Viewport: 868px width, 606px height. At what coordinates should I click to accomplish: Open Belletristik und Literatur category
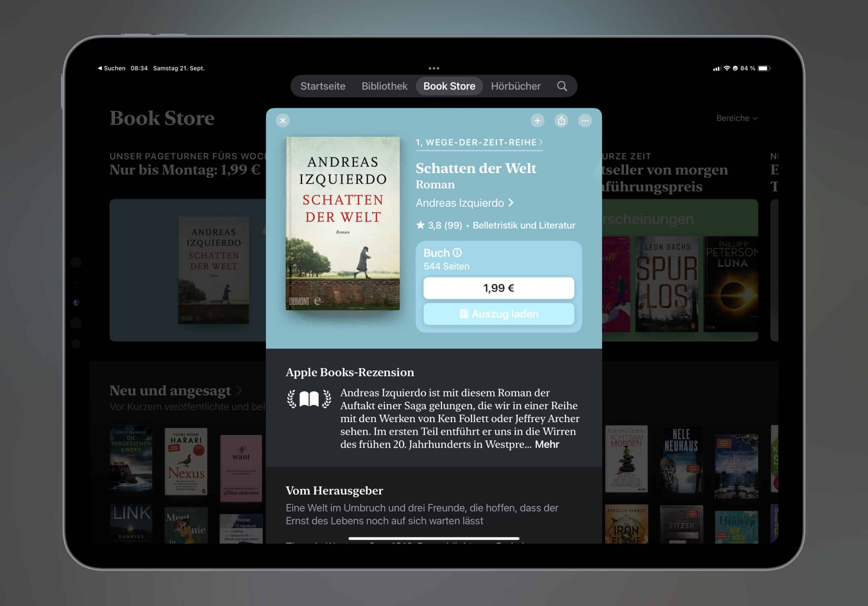[524, 225]
